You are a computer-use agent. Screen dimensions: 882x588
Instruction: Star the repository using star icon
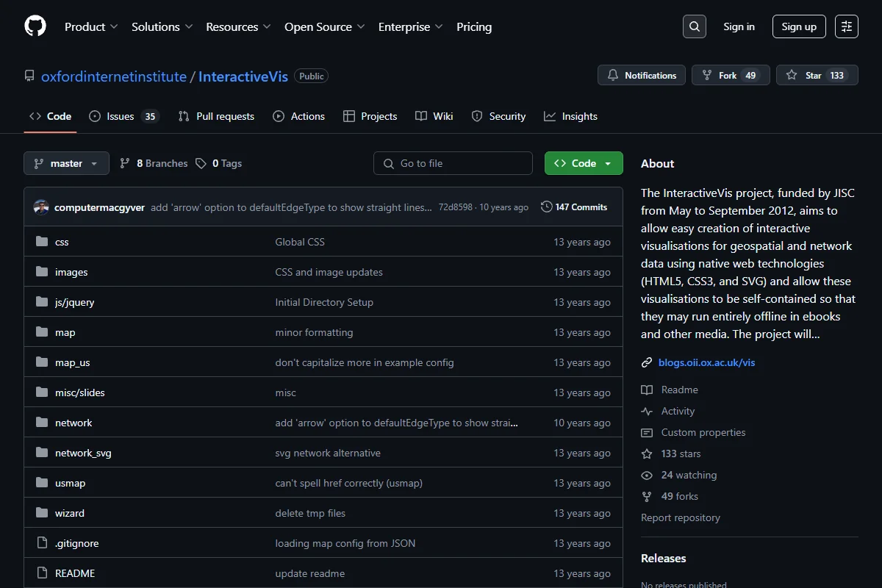792,75
